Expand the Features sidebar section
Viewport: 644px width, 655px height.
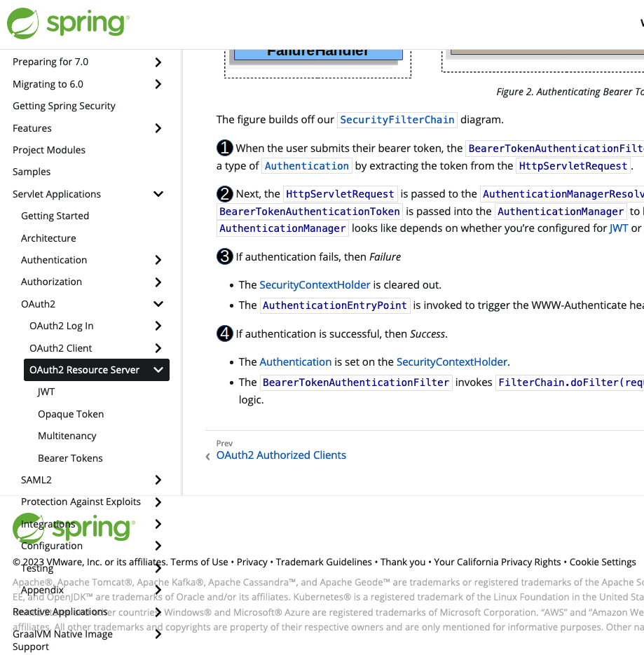click(158, 128)
